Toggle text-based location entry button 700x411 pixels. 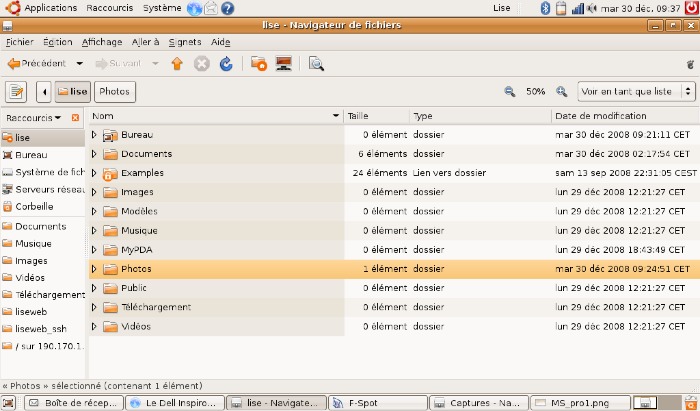16,92
